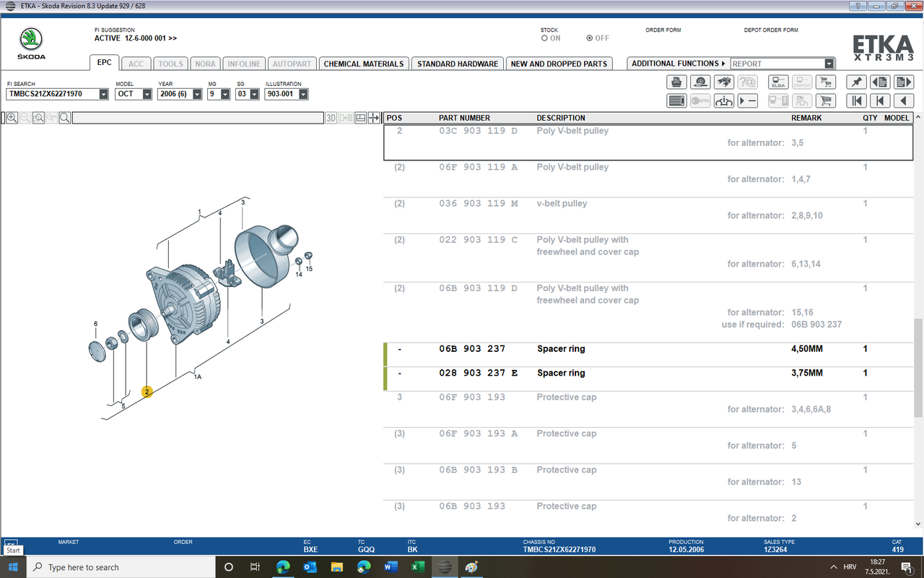Screen dimensions: 924x578
Task: Open the single shopping cart icon
Action: 825,101
